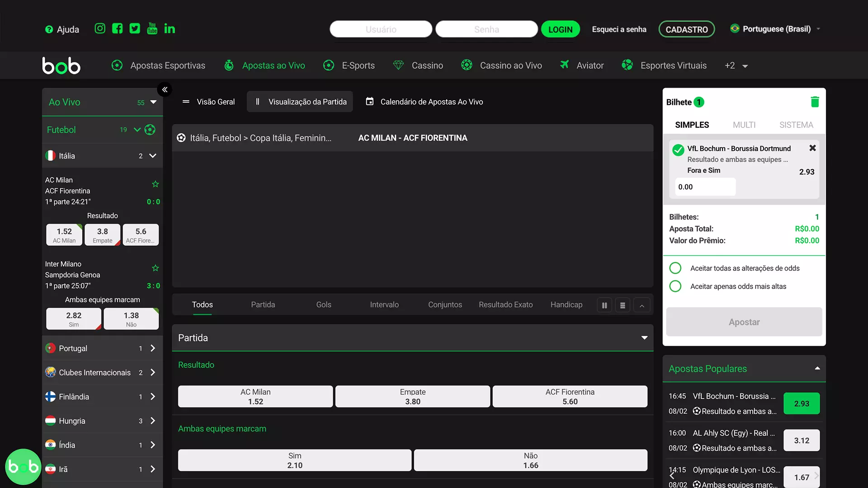Select Sim 2.10 for Ambas equipes marcam

[295, 460]
